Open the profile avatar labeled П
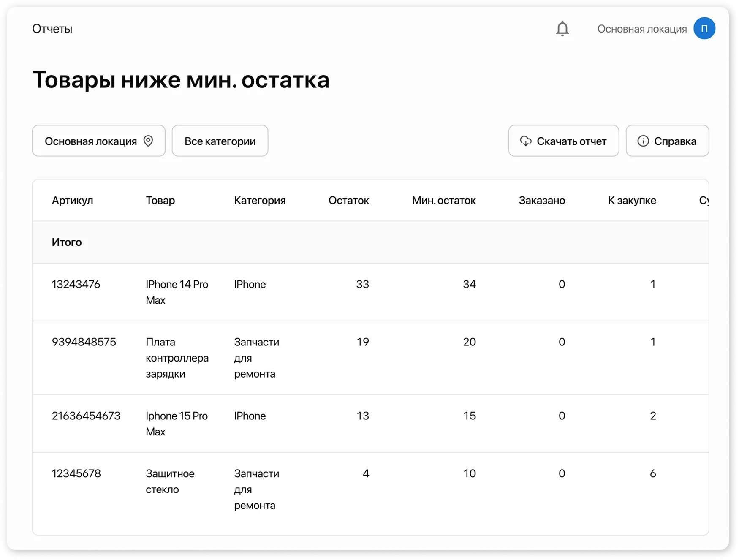Image resolution: width=739 pixels, height=560 pixels. click(x=704, y=28)
